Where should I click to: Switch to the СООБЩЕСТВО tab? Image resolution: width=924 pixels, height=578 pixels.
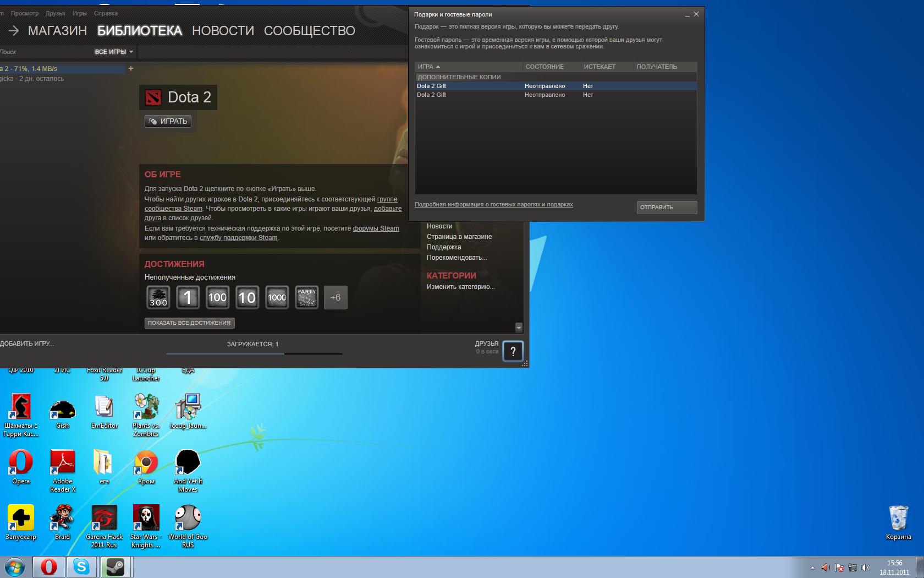(310, 31)
